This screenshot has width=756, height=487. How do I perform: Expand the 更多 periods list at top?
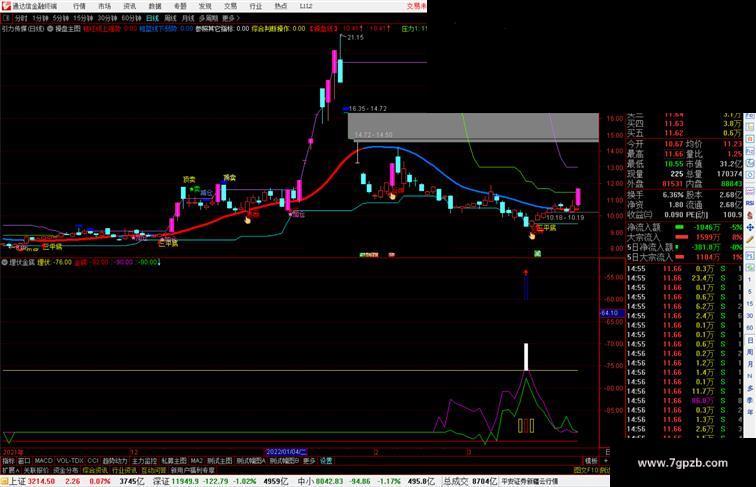tap(230, 18)
